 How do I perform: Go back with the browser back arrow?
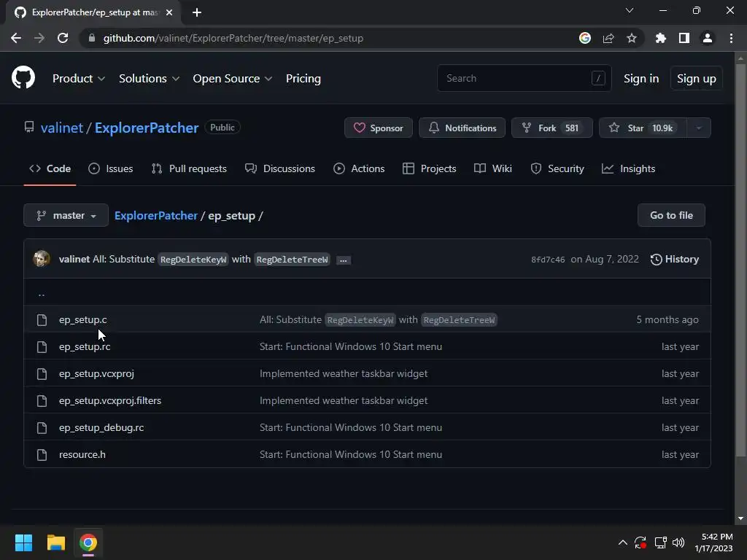[16, 38]
